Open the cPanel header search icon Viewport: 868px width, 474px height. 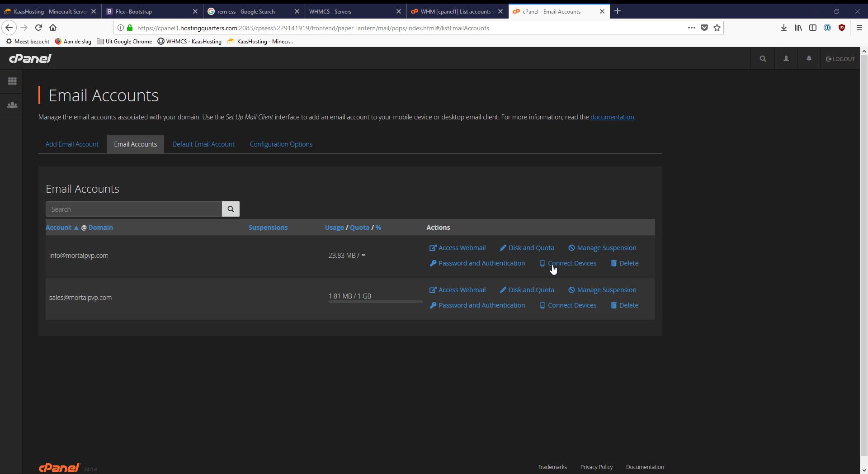(x=763, y=59)
